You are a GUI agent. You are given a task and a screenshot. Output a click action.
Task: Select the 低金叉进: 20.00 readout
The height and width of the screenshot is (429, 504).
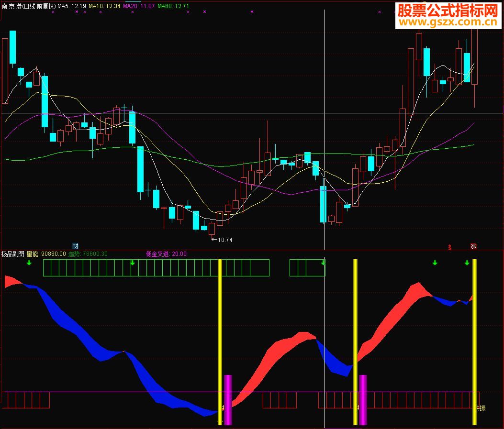[x=166, y=254]
